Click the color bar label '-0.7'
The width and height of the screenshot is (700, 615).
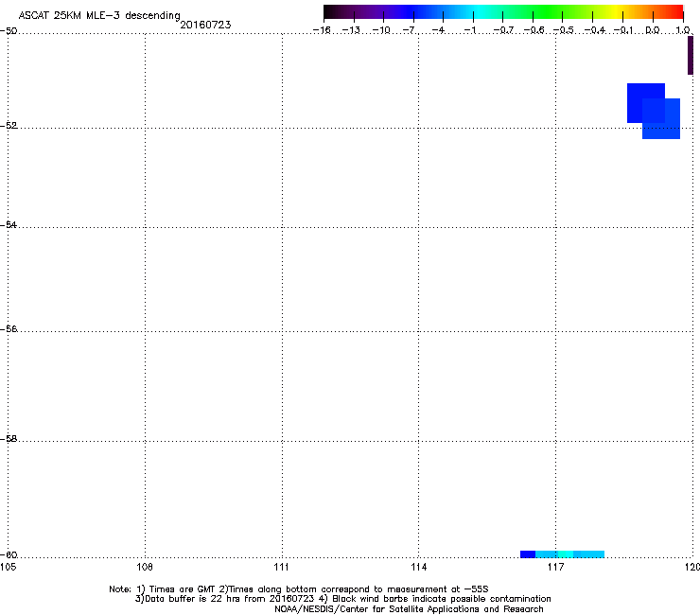pyautogui.click(x=503, y=30)
